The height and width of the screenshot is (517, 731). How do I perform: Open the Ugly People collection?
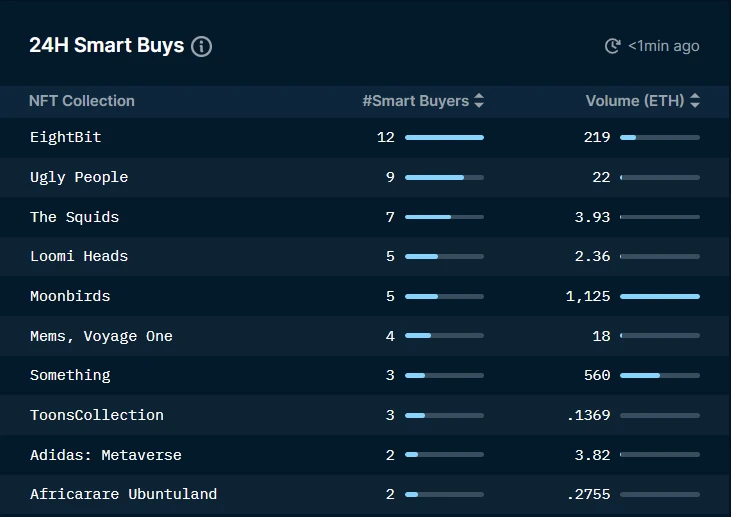tap(79, 177)
